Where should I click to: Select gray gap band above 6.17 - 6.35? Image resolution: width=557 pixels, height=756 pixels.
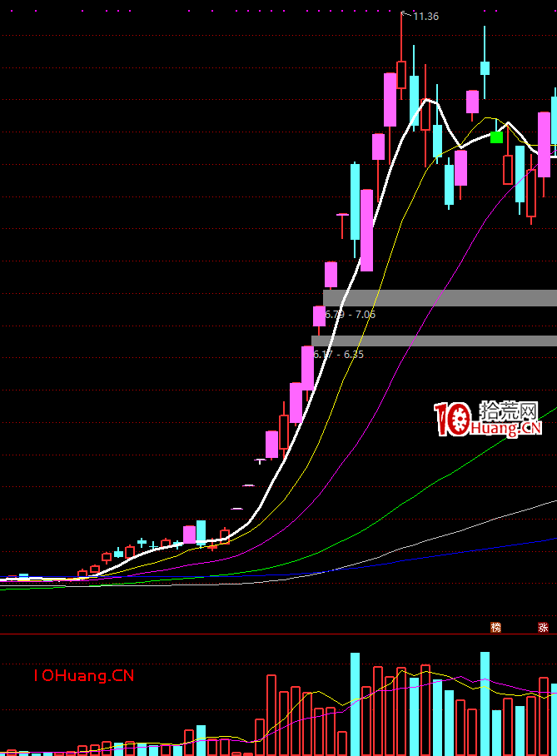pos(434,341)
